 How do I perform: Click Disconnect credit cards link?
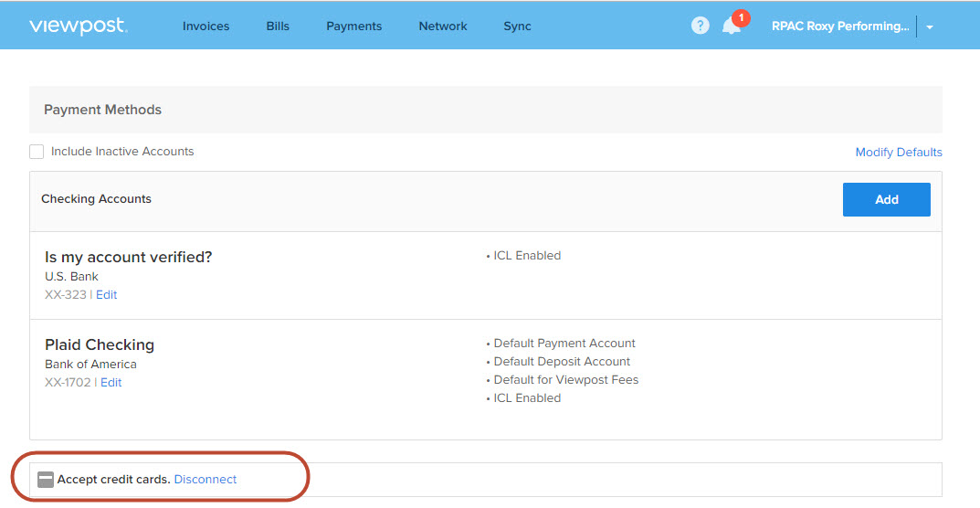tap(205, 480)
